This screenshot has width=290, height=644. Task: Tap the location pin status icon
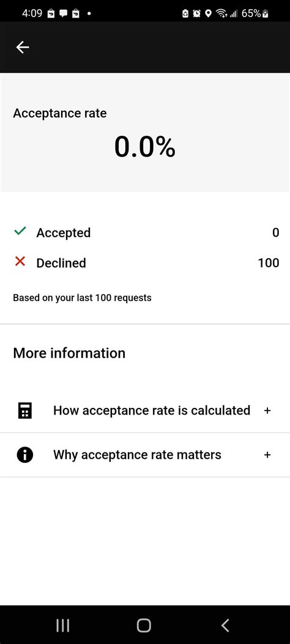click(208, 13)
